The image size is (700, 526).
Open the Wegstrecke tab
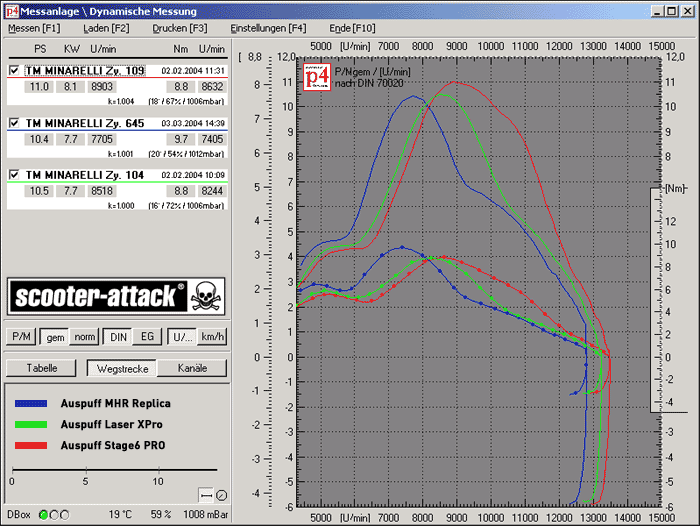pos(122,369)
